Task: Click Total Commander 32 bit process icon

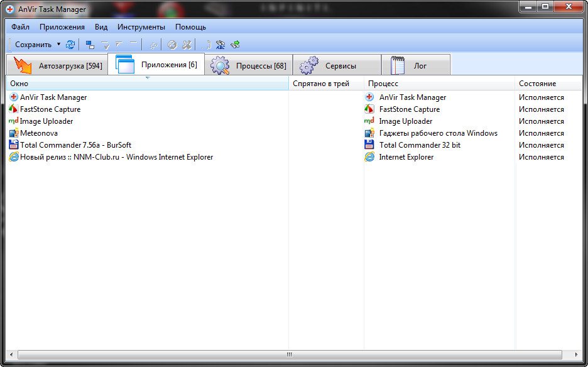Action: click(369, 145)
